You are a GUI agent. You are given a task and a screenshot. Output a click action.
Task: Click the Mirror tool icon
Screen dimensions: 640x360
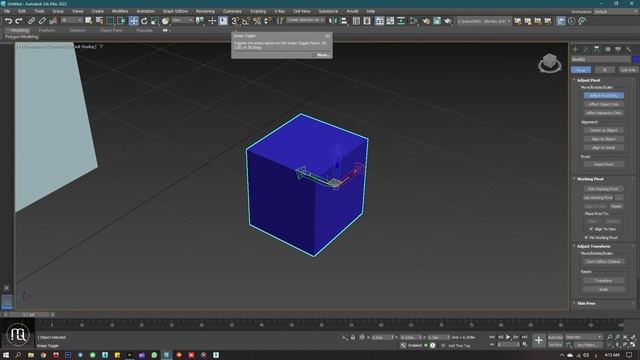(x=333, y=21)
